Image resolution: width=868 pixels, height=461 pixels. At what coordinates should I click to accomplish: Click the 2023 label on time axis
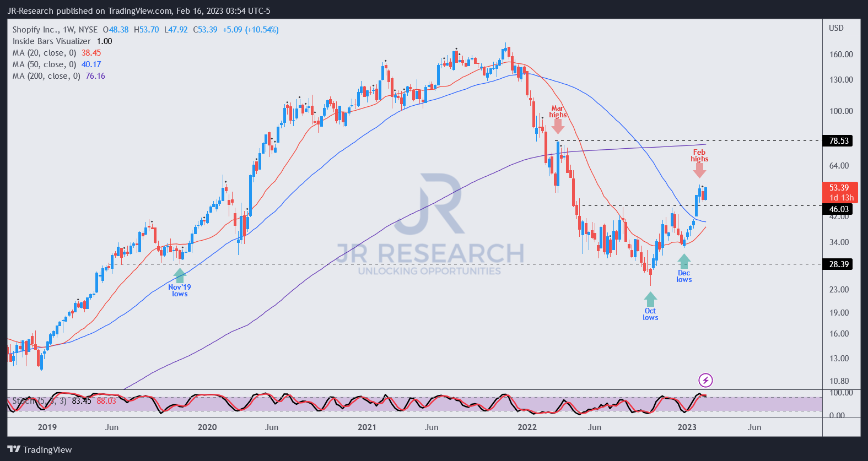[x=687, y=427]
